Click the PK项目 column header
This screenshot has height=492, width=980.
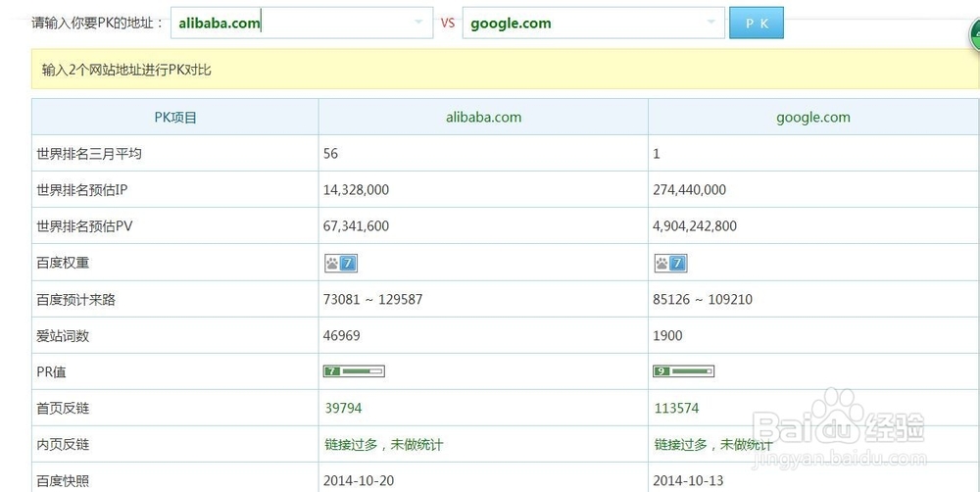(x=175, y=118)
